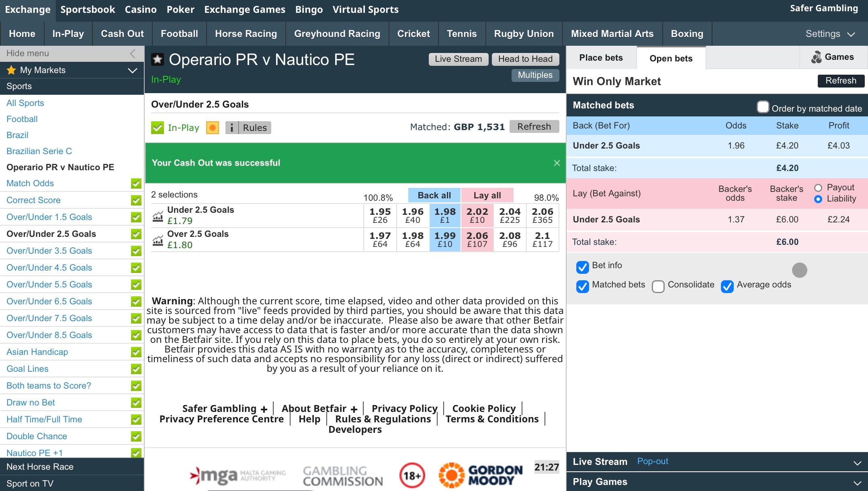Collapse sidebar with Hide menu arrow
This screenshot has width=868, height=491.
coord(133,53)
